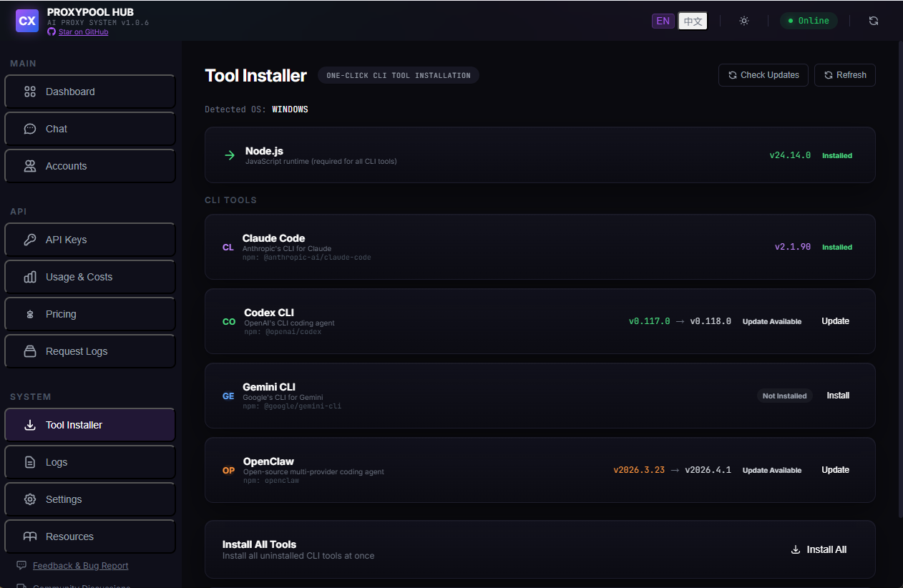The width and height of the screenshot is (903, 588).
Task: Click One-Click CLI Tool Installation badge
Action: coord(399,75)
